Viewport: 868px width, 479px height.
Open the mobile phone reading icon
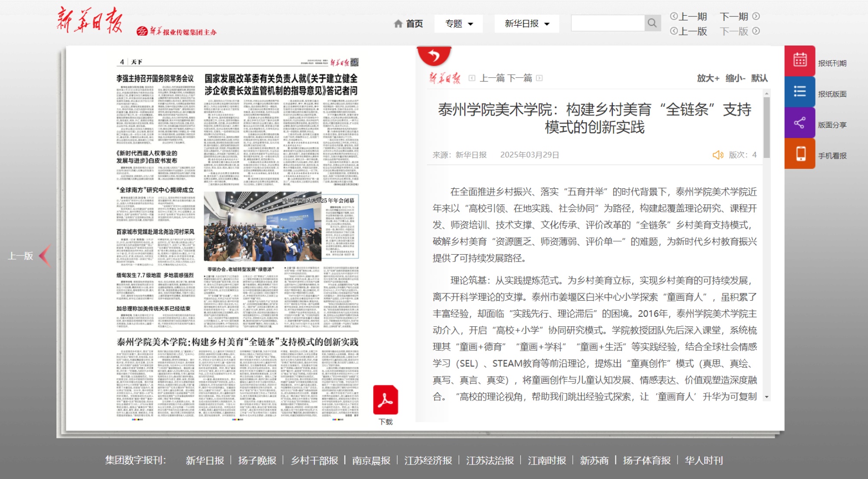(800, 154)
